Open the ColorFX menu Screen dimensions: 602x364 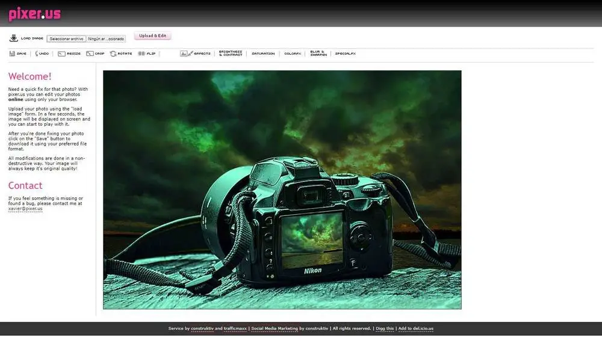pos(293,54)
